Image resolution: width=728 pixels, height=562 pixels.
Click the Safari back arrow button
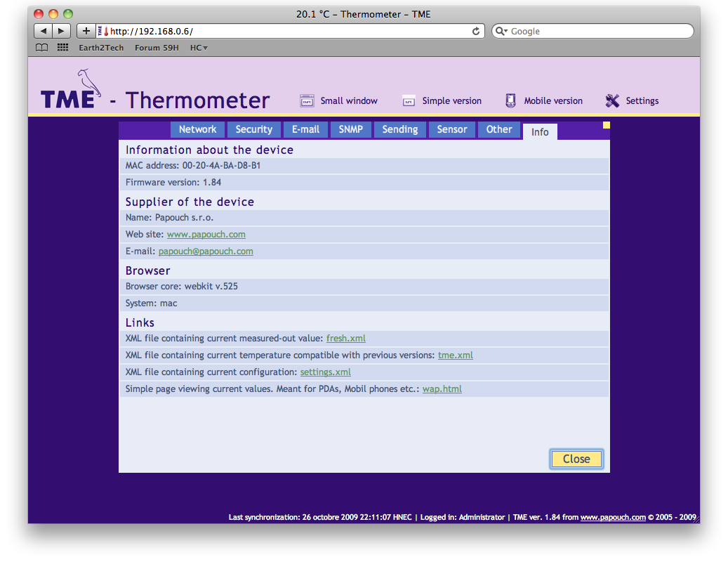(44, 31)
